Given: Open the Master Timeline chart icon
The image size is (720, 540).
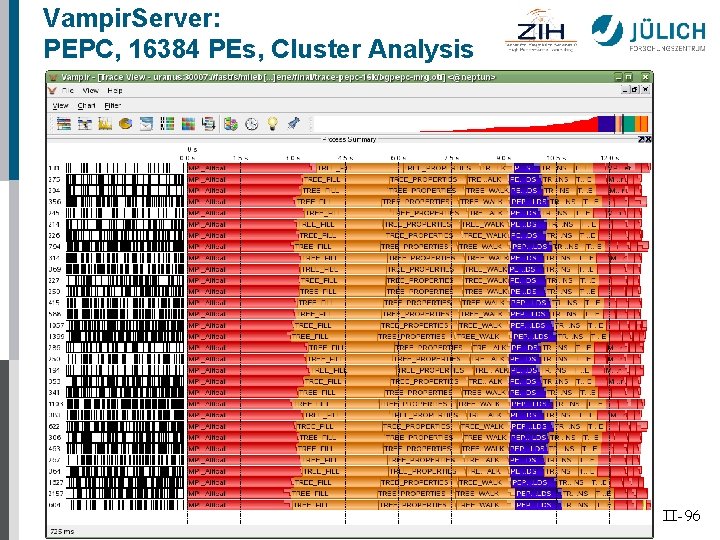Looking at the screenshot, I should 64,124.
